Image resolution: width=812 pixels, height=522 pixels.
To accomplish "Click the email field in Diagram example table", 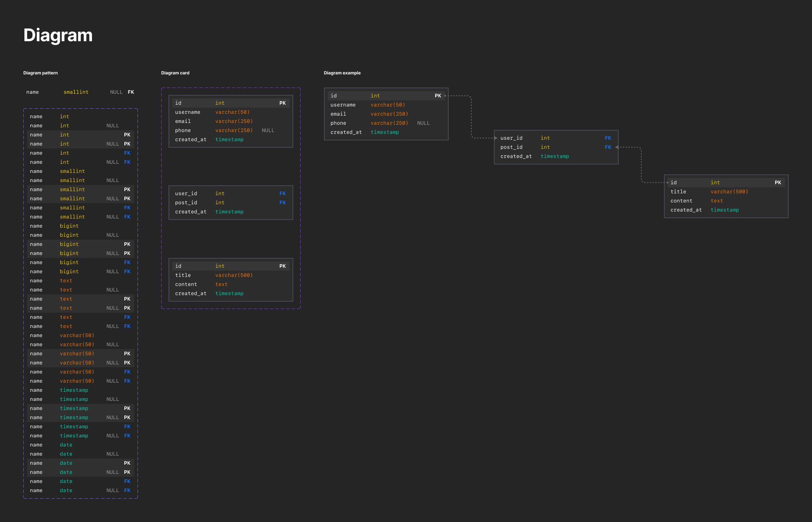I will (338, 114).
